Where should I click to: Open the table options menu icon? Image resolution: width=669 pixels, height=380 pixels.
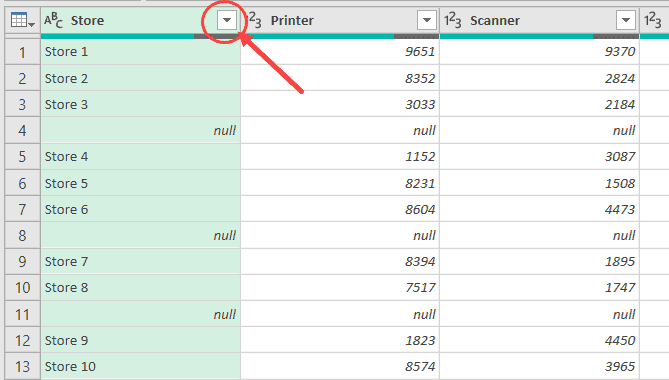tap(22, 20)
